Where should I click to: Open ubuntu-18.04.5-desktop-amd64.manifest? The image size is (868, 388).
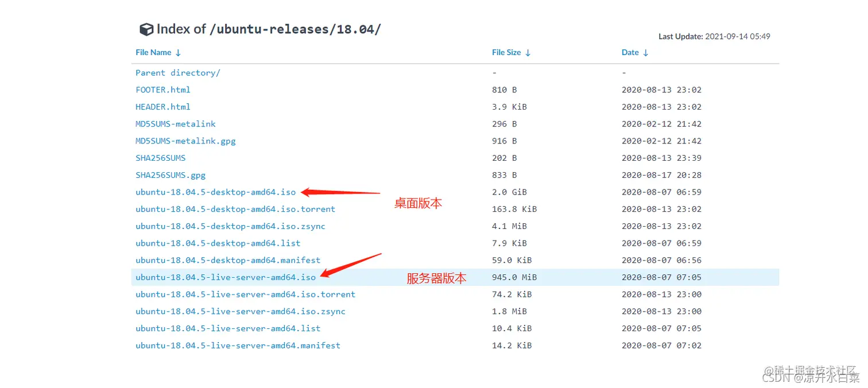[x=228, y=261]
